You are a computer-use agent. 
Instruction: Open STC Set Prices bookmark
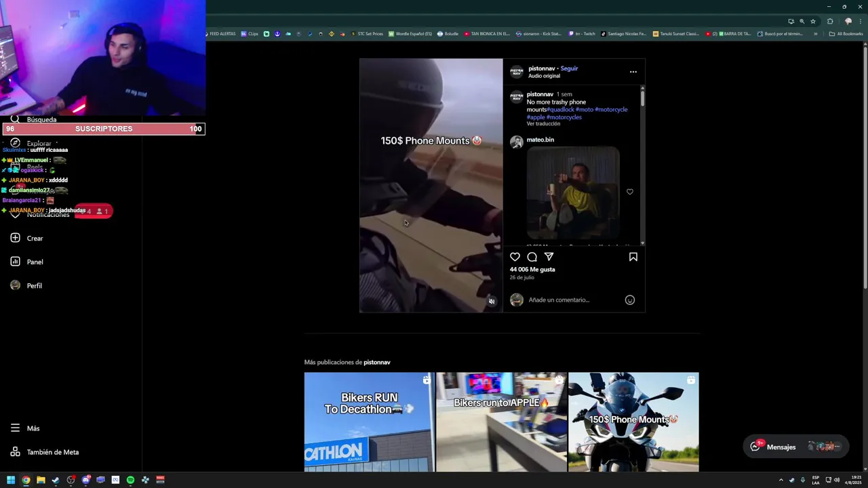pos(367,34)
